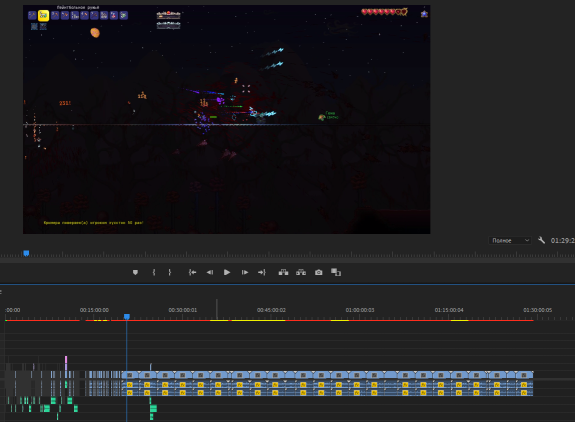Screen dimensions: 575x422
Task: Click timeline ruler at 01:00:00:03
Action: click(360, 310)
